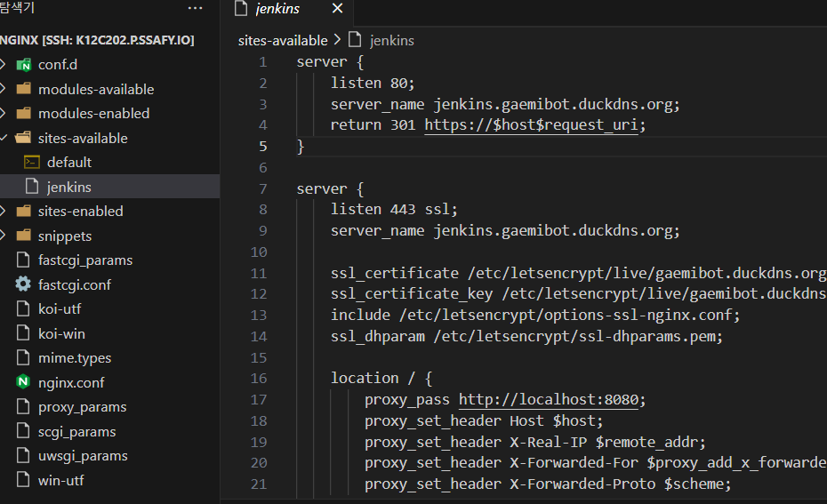Screen dimensions: 827x504
Task: Click the jenkins file icon in explorer
Action: tap(32, 186)
